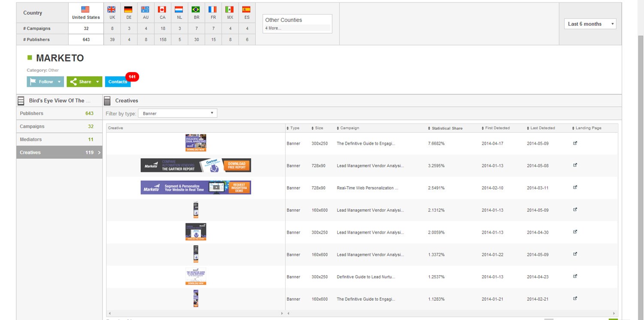Open landing page for 2014-04-17 creative
Screen dimensions: 644x320
575,143
